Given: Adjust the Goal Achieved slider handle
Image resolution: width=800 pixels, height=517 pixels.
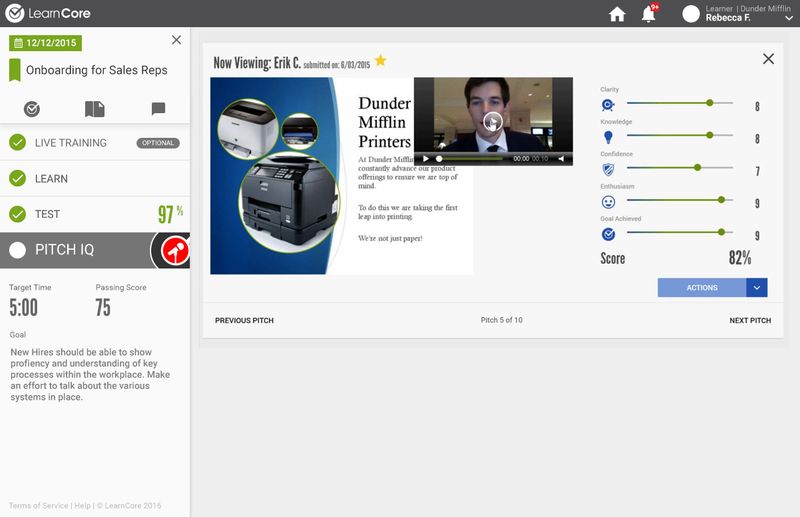Looking at the screenshot, I should pos(721,232).
